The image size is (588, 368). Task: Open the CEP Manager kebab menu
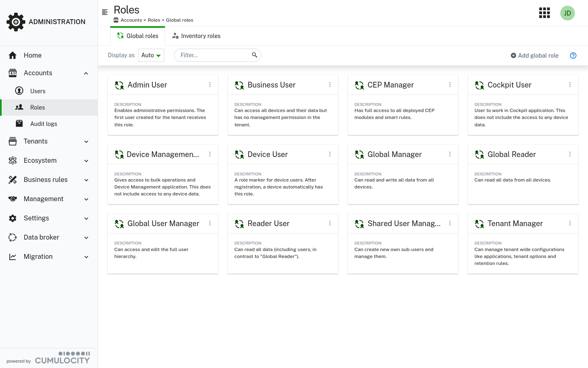(x=450, y=85)
